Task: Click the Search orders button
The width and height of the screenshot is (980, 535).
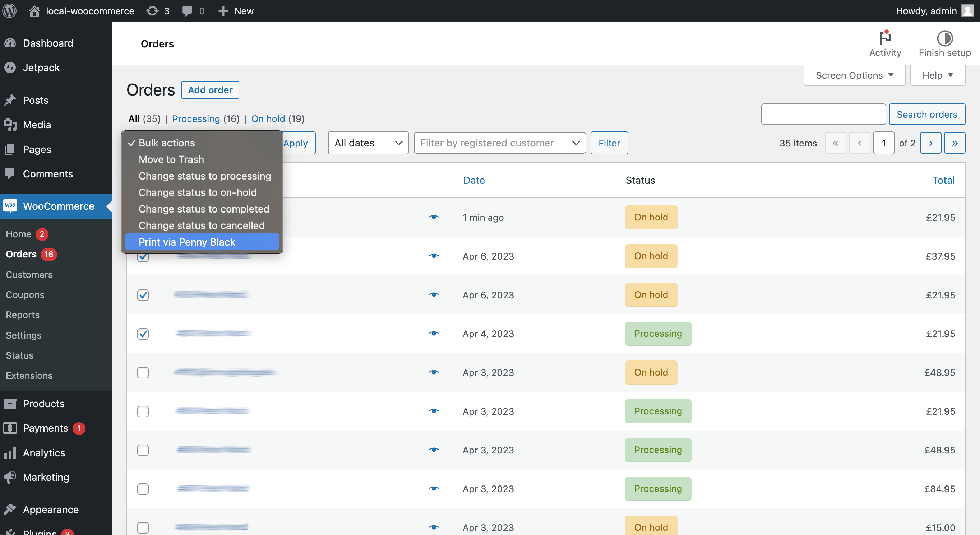Action: click(927, 114)
